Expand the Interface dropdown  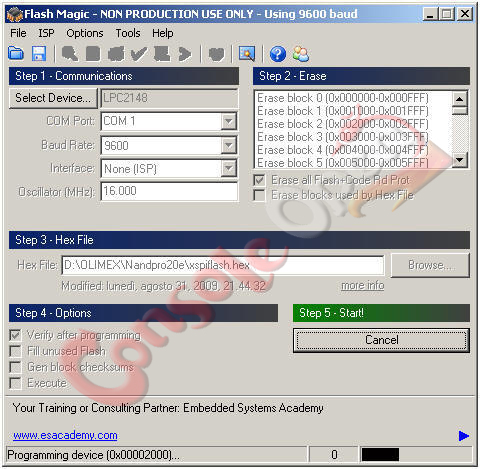click(229, 169)
